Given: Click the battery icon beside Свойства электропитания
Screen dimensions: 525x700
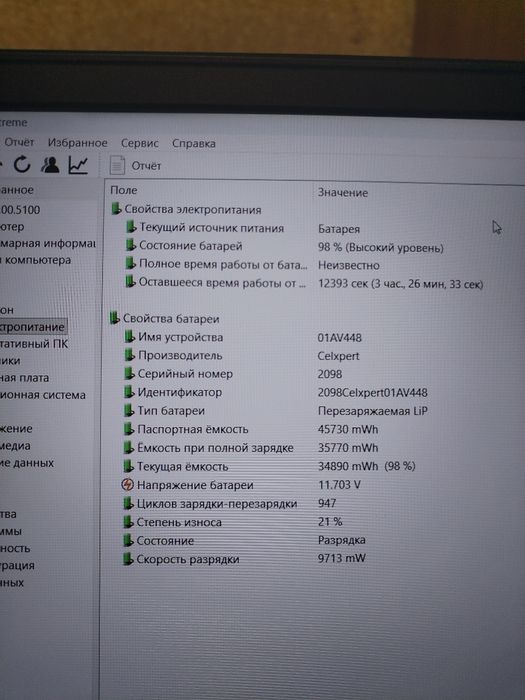Looking at the screenshot, I should (116, 208).
